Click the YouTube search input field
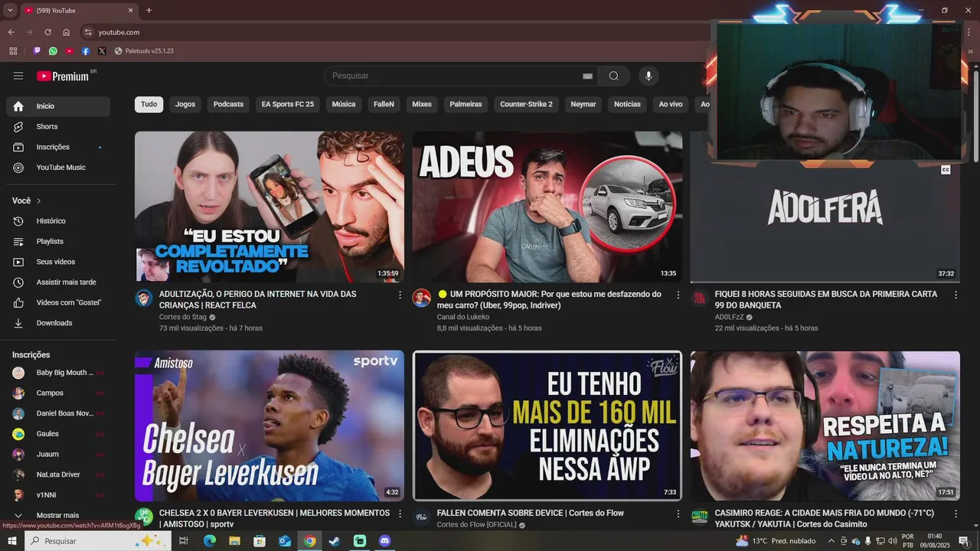The width and height of the screenshot is (980, 551). pyautogui.click(x=456, y=76)
